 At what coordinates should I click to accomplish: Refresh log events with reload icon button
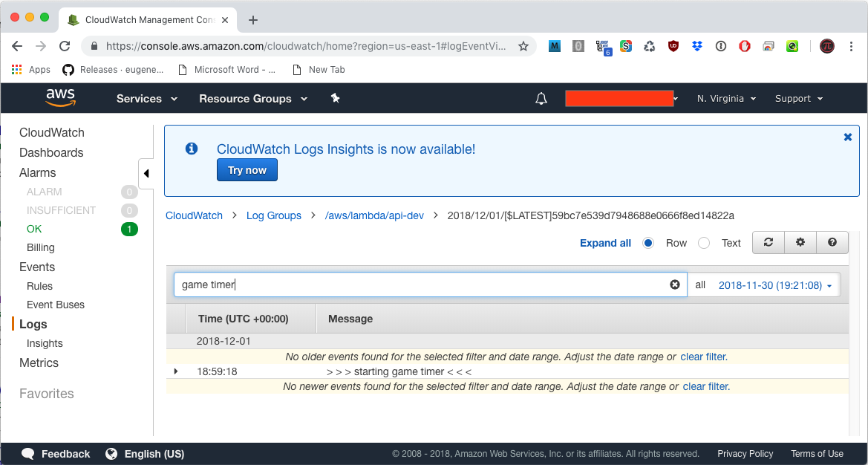[769, 242]
